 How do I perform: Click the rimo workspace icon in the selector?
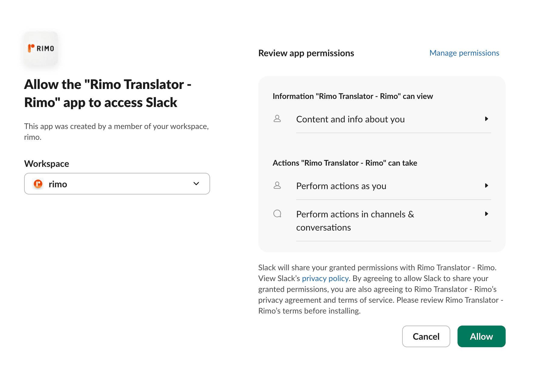[x=38, y=184]
